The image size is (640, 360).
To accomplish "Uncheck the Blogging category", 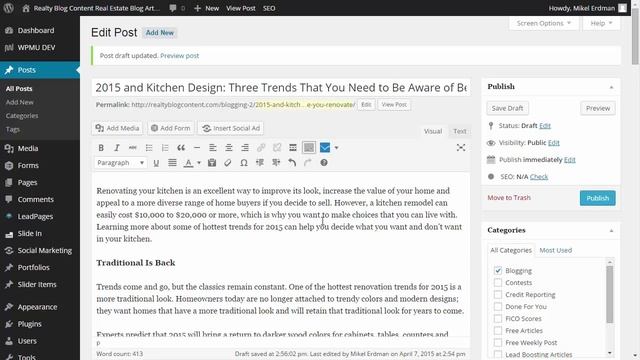I will (x=498, y=270).
